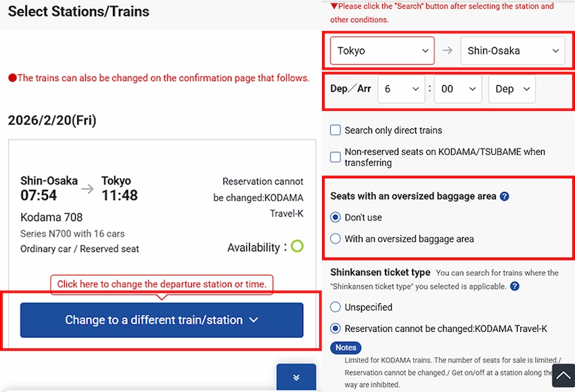575x392 pixels.
Task: Check Non-reserved seats on KODAMA/TSUBAME option
Action: pos(336,157)
